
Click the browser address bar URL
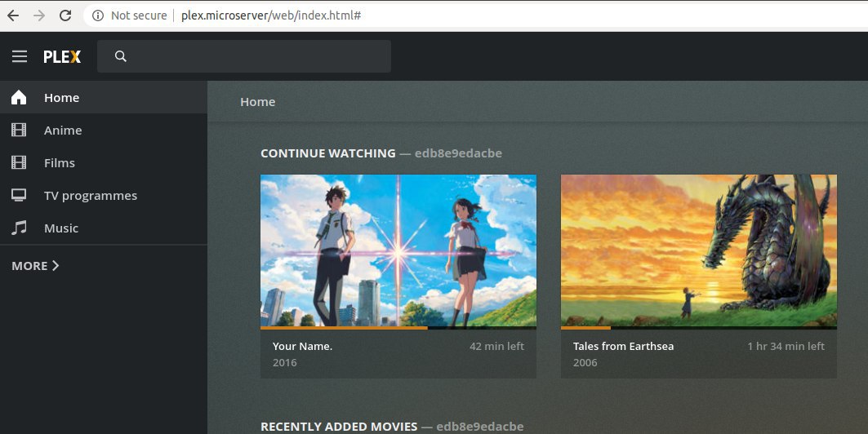click(x=271, y=15)
